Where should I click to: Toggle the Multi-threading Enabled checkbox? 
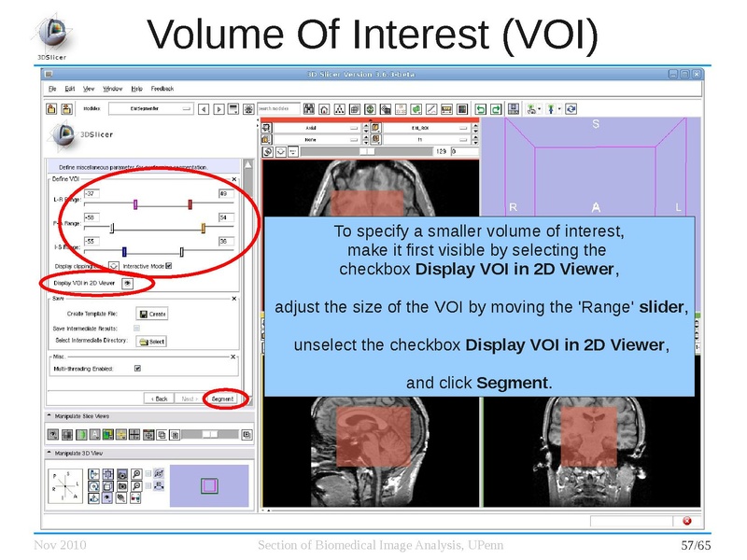137,367
